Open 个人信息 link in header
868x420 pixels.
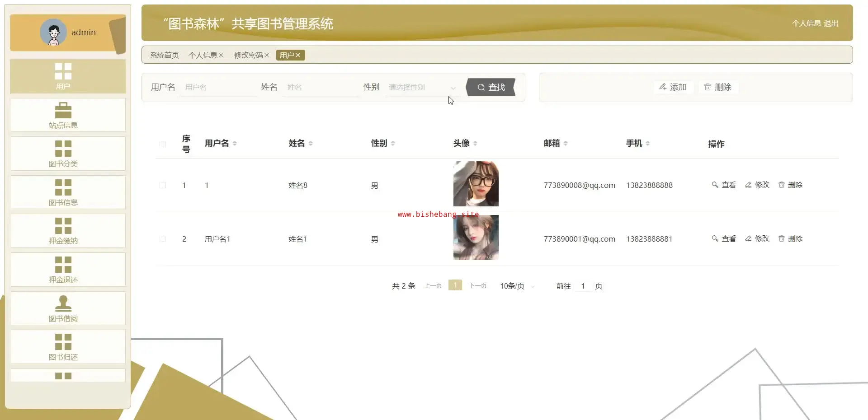[x=807, y=23]
